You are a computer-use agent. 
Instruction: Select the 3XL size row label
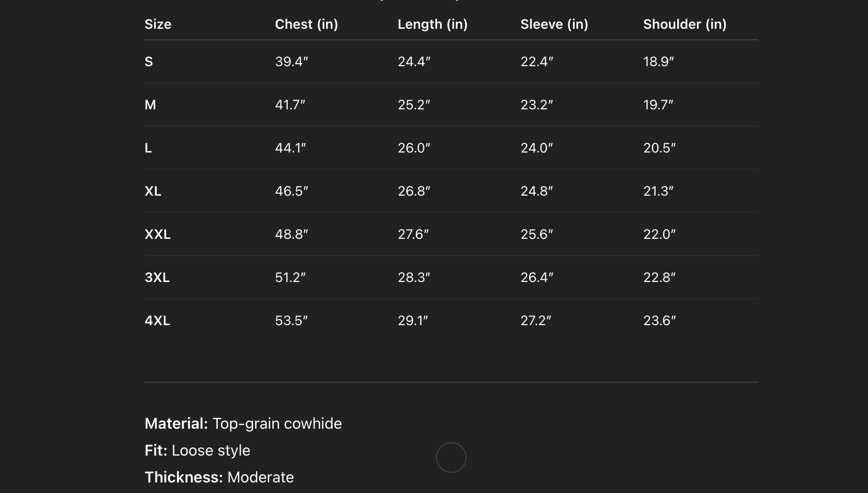point(157,278)
